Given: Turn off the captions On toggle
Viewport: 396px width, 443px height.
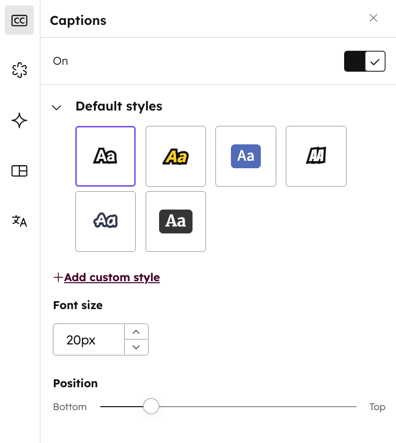Looking at the screenshot, I should click(365, 61).
